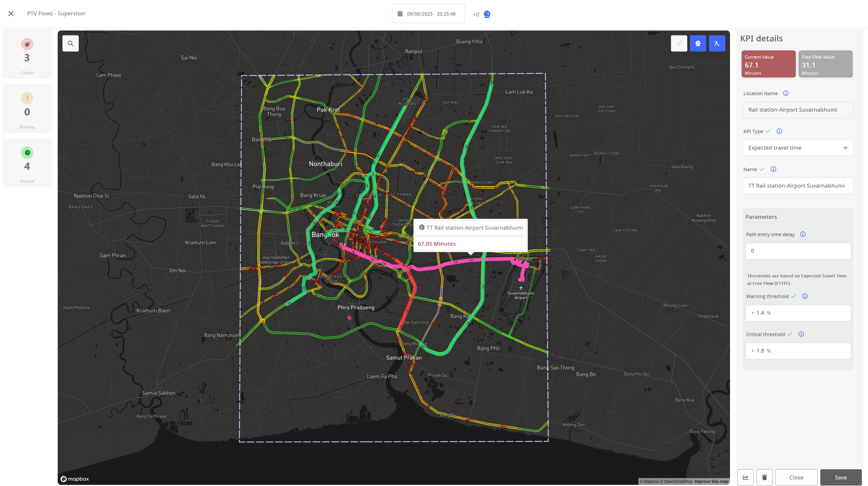The width and height of the screenshot is (868, 486).
Task: Click the trash delete KPI icon
Action: 764,477
